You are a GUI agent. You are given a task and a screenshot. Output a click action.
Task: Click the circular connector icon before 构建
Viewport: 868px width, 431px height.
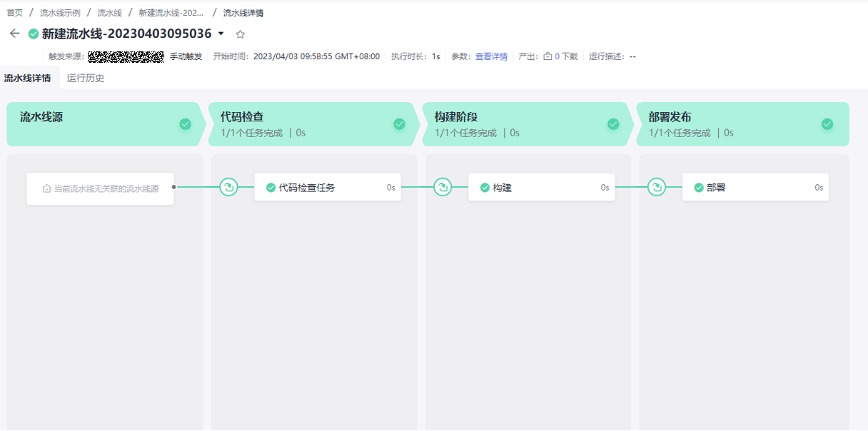click(x=443, y=188)
